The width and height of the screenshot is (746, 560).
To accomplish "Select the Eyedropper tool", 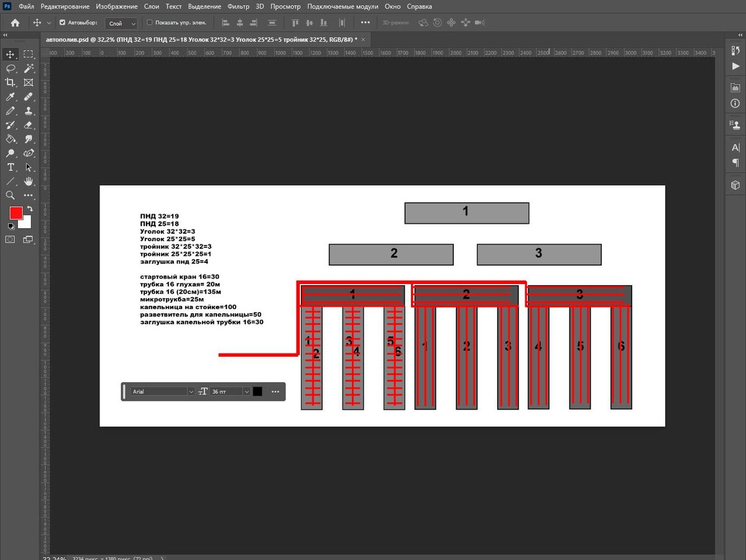I will tap(11, 97).
